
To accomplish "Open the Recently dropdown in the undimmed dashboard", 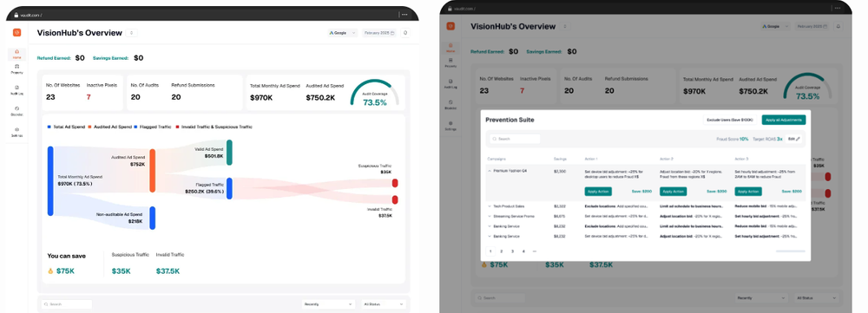I will [328, 304].
